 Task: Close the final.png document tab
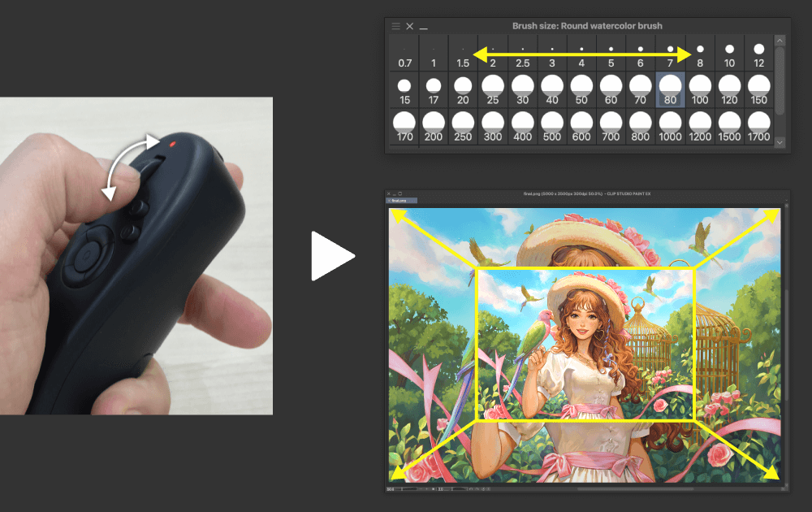click(x=390, y=201)
